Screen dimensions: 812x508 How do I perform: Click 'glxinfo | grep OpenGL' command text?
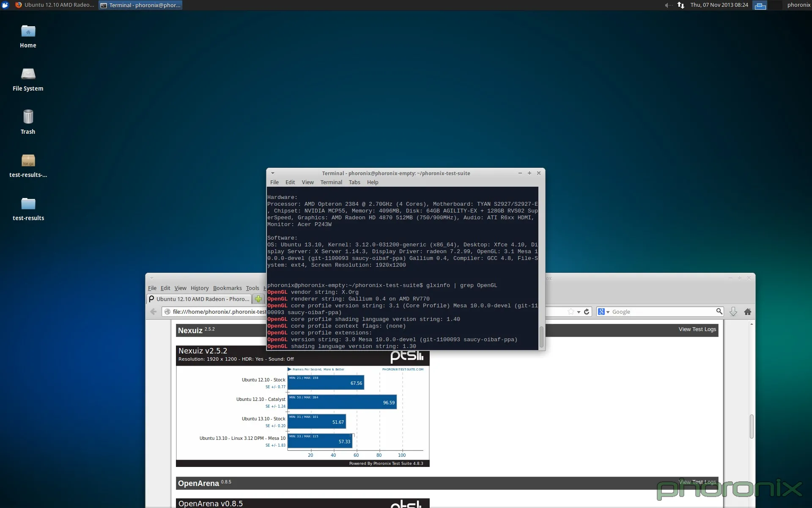click(x=461, y=285)
